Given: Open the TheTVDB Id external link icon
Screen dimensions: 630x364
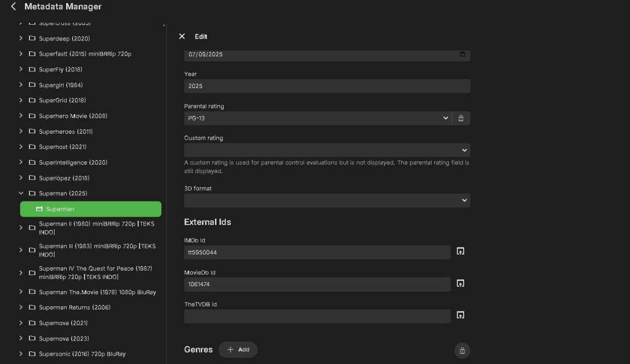Looking at the screenshot, I should click(x=460, y=315).
